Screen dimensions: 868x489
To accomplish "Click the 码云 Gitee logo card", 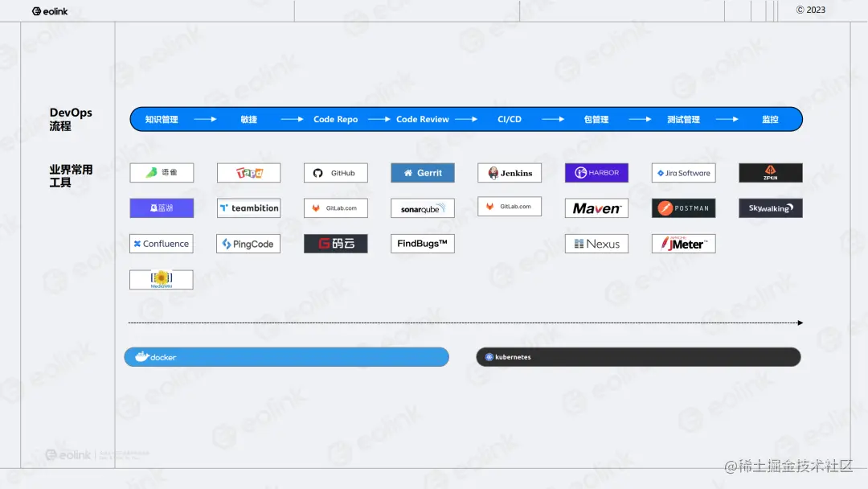I will pyautogui.click(x=335, y=244).
